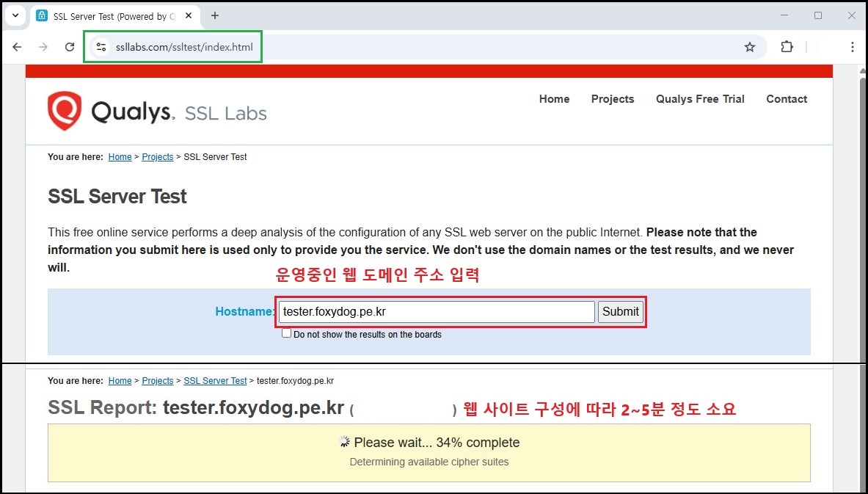Open a new browser tab
Viewport: 868px width, 494px height.
[x=215, y=15]
